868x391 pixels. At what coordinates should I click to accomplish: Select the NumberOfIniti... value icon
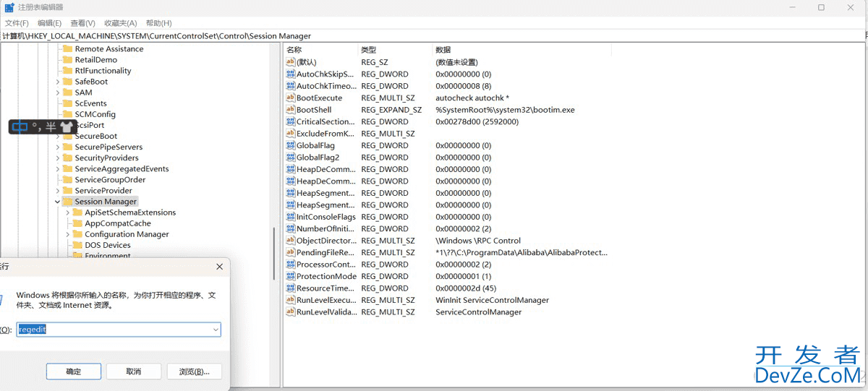point(291,229)
